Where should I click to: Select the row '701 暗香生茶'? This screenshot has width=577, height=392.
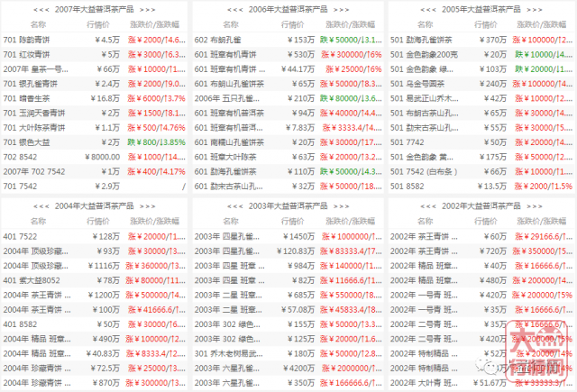pos(94,98)
